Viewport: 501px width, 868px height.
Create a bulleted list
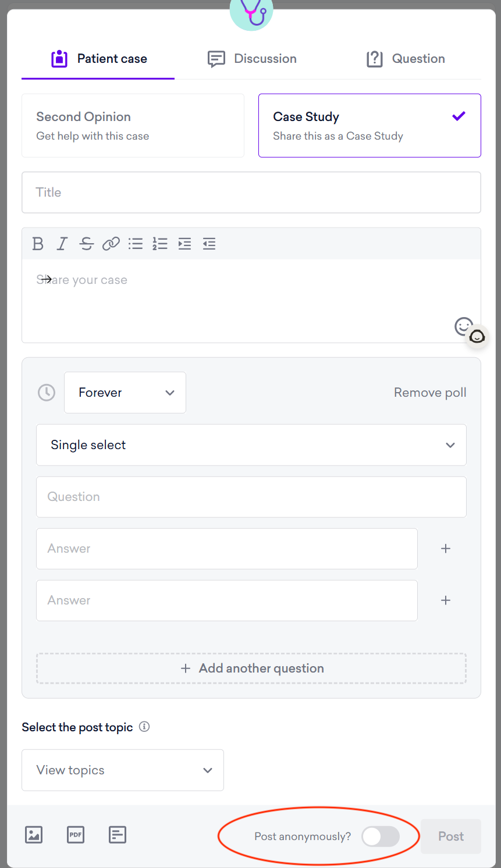click(x=136, y=244)
